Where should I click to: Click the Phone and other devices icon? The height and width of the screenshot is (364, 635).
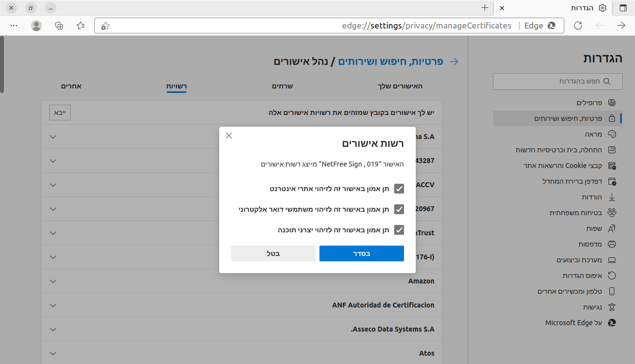click(612, 291)
